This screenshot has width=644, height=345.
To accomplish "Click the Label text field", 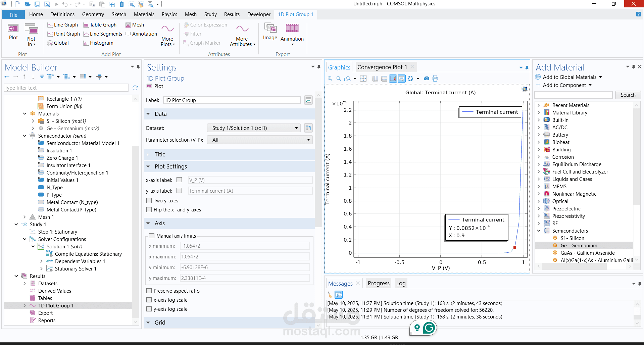I will coord(232,100).
